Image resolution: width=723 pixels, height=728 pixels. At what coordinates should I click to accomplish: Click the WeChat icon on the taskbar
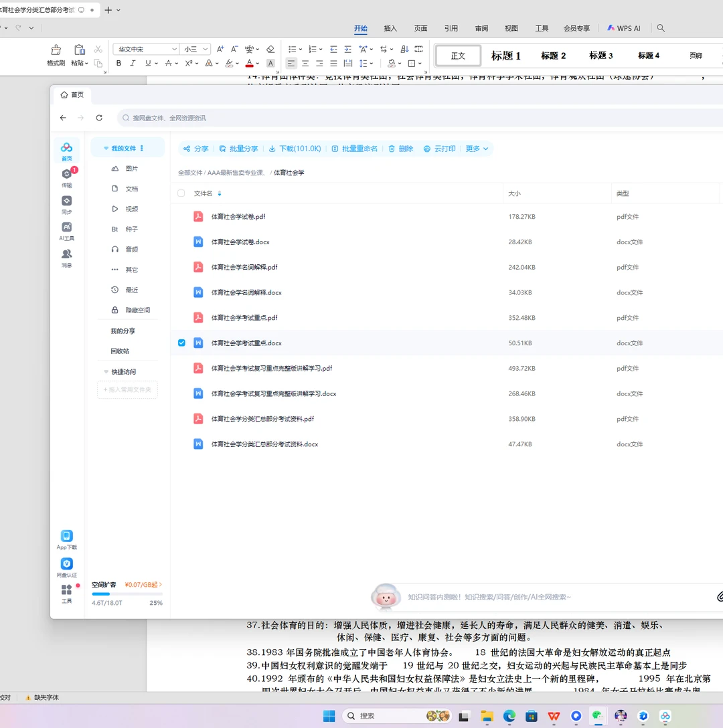pyautogui.click(x=598, y=716)
